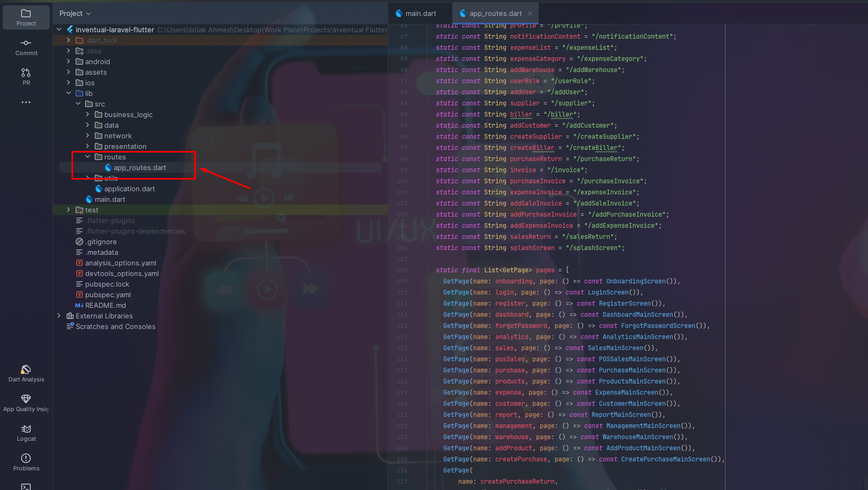This screenshot has width=868, height=490.
Task: Expand the business_logic folder
Action: click(x=88, y=114)
